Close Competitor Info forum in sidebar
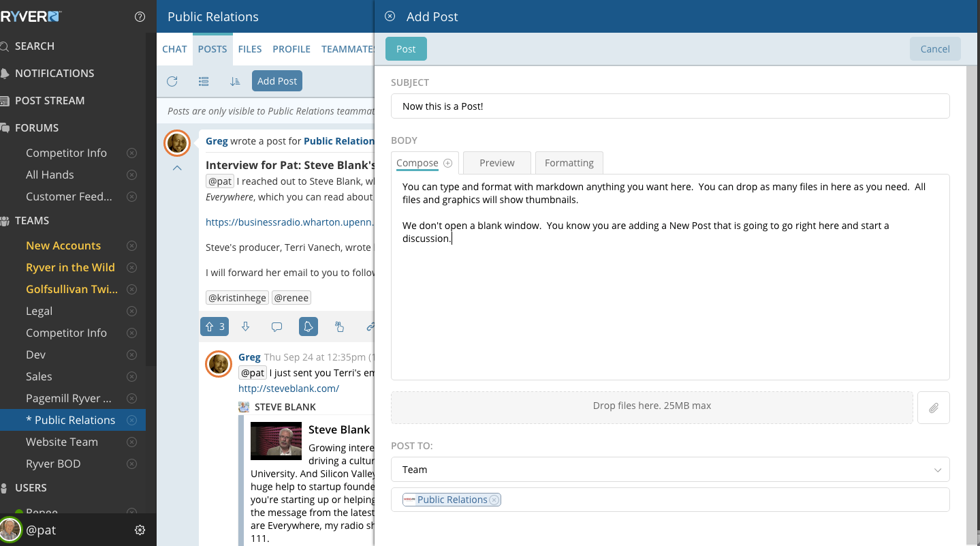 [132, 153]
